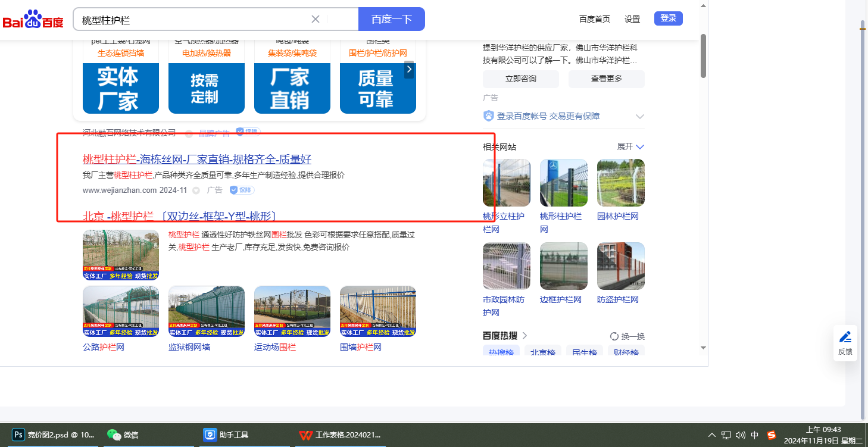Open the 公路护栏网 thumbnail image
Screen dimensions: 868x447
click(x=121, y=312)
